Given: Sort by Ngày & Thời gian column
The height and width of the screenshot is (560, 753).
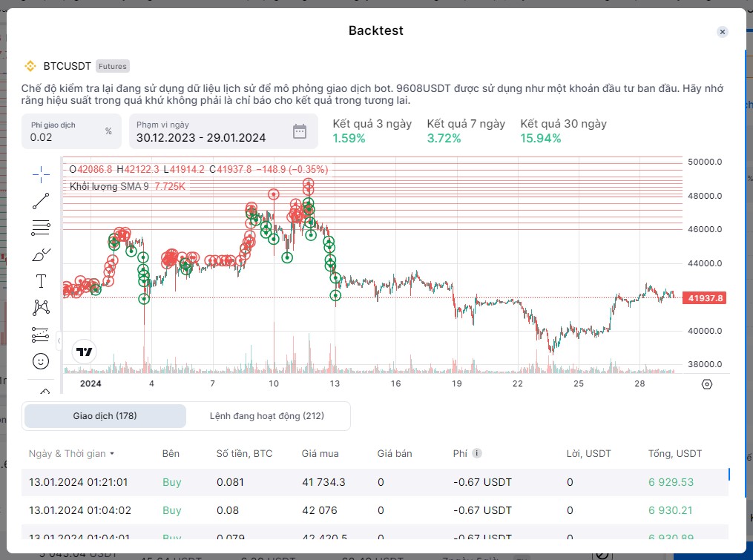Looking at the screenshot, I should coord(72,453).
